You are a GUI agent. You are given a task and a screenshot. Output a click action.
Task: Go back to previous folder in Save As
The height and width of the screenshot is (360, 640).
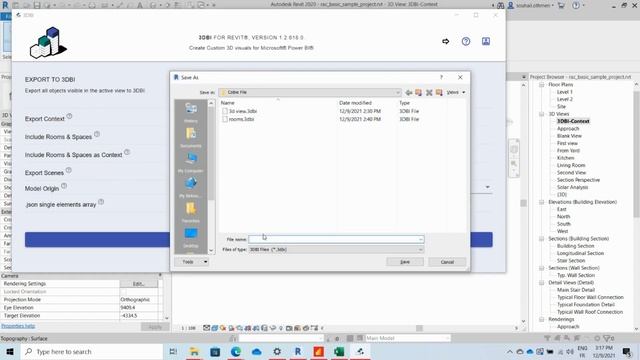[409, 93]
